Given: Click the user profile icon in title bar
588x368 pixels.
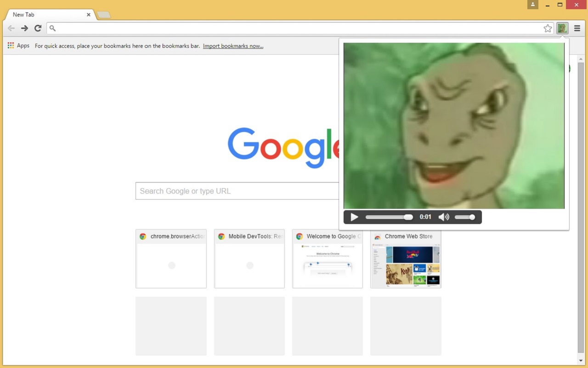Looking at the screenshot, I should pyautogui.click(x=533, y=5).
